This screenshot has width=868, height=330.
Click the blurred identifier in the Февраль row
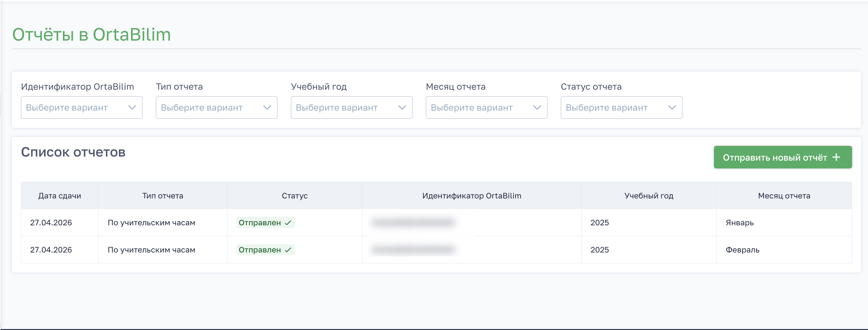414,250
